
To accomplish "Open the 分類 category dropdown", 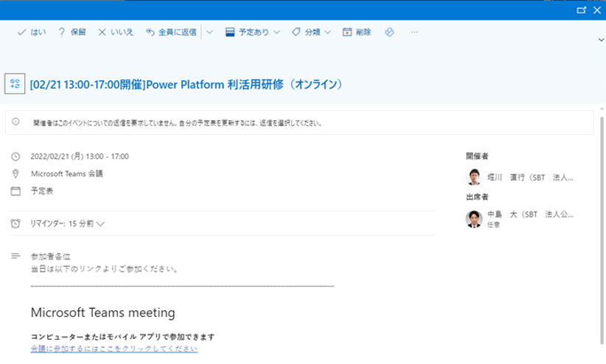I will (x=312, y=32).
